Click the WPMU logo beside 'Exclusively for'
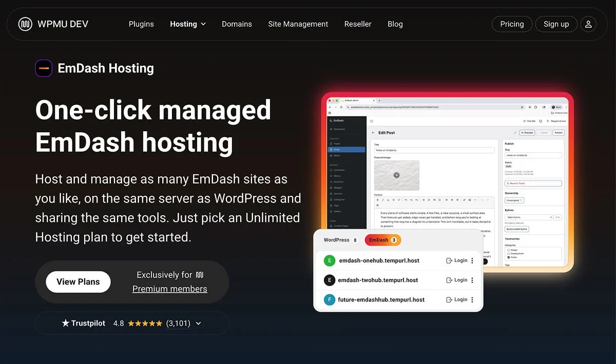 tap(200, 275)
